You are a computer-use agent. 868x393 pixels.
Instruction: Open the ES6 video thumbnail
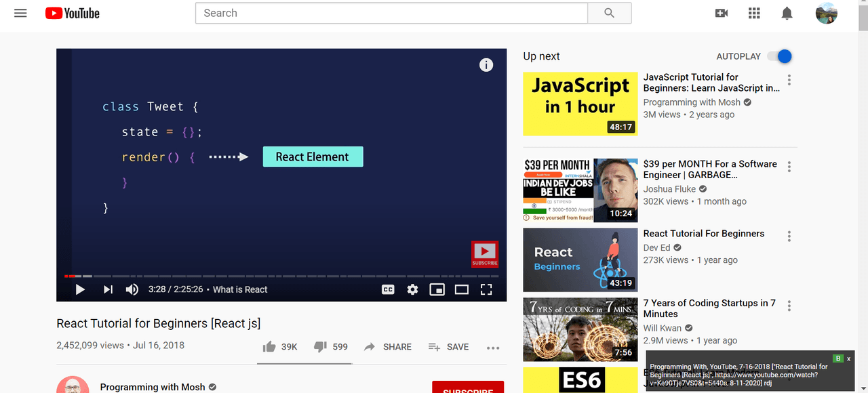pyautogui.click(x=580, y=380)
